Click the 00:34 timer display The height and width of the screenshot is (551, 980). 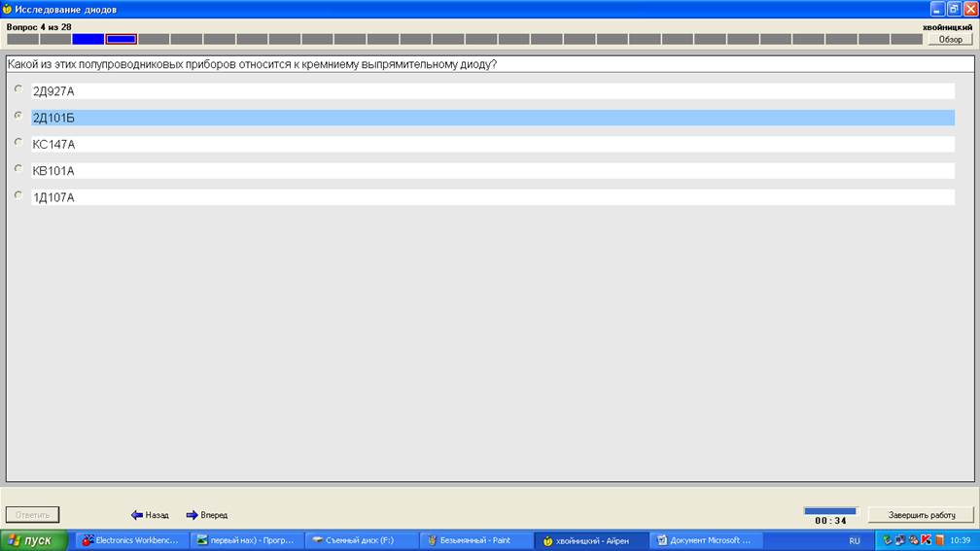[x=830, y=521]
